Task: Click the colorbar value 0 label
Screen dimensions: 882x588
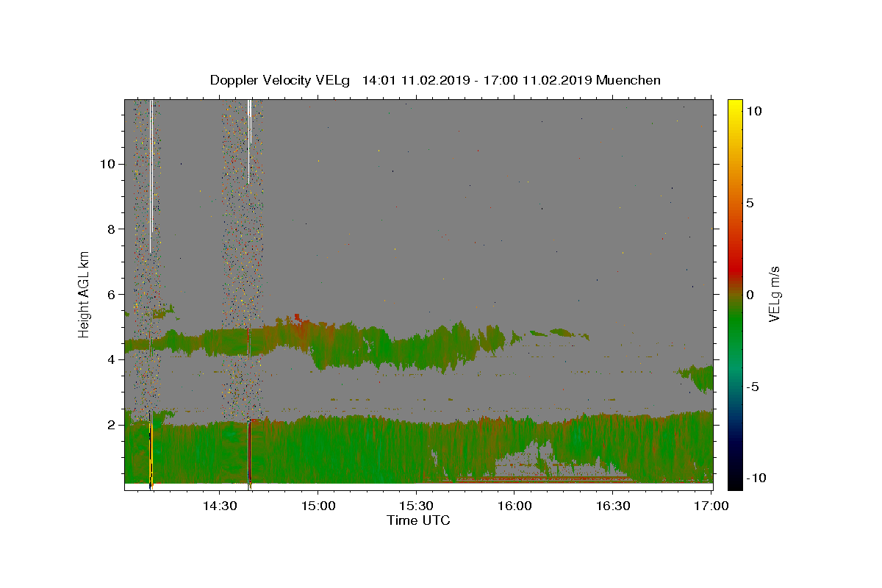Action: point(750,295)
